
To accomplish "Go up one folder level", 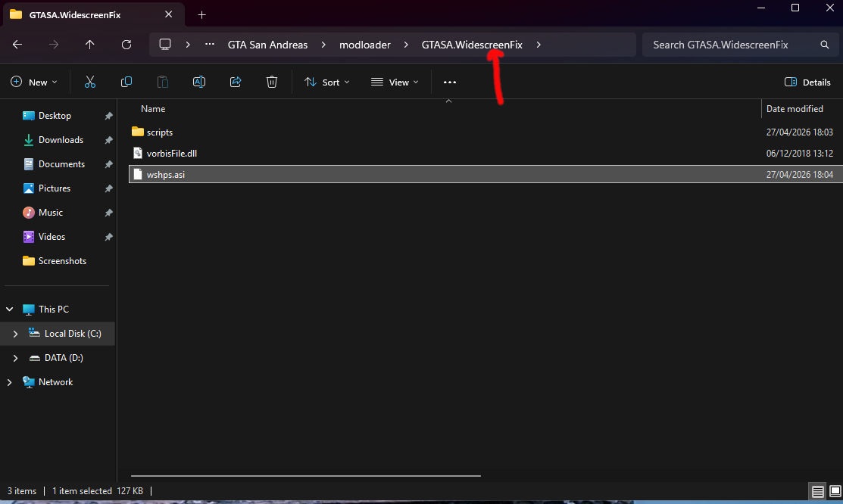I will click(x=90, y=45).
